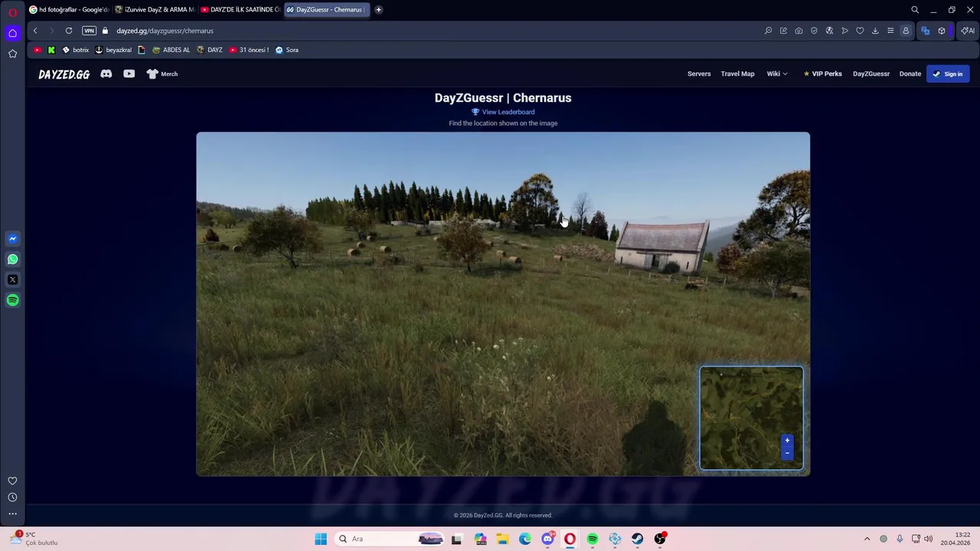Screen dimensions: 980x551
Task: Open X (Twitter) in sidebar
Action: coord(12,280)
